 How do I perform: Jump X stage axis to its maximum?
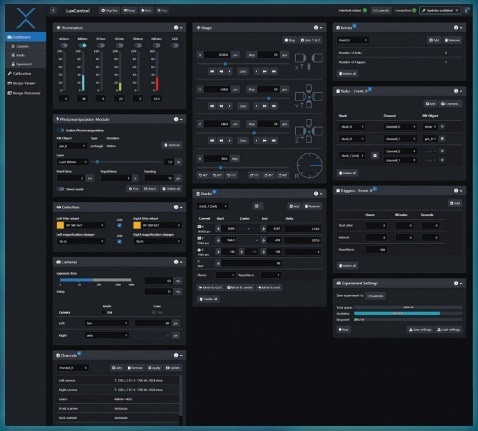pyautogui.click(x=274, y=71)
